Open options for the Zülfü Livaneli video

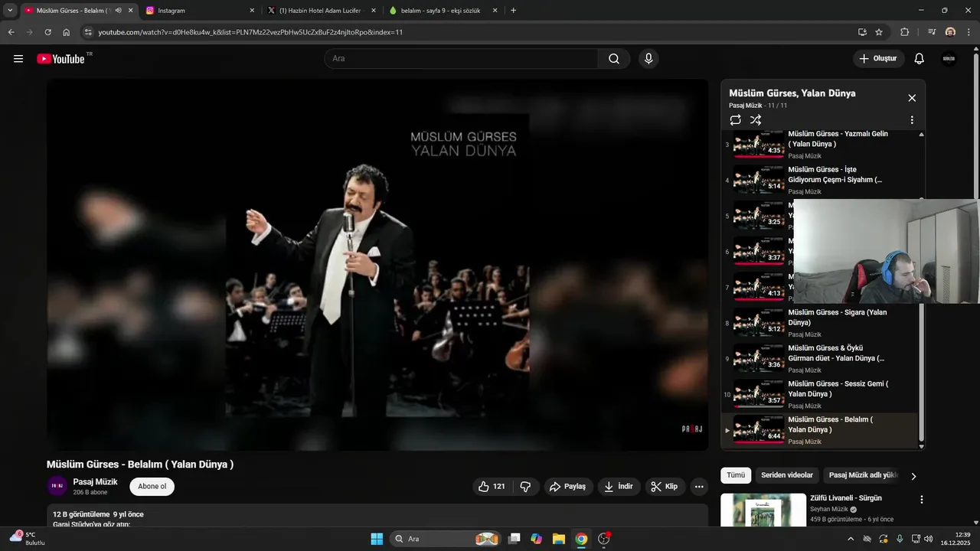922,500
